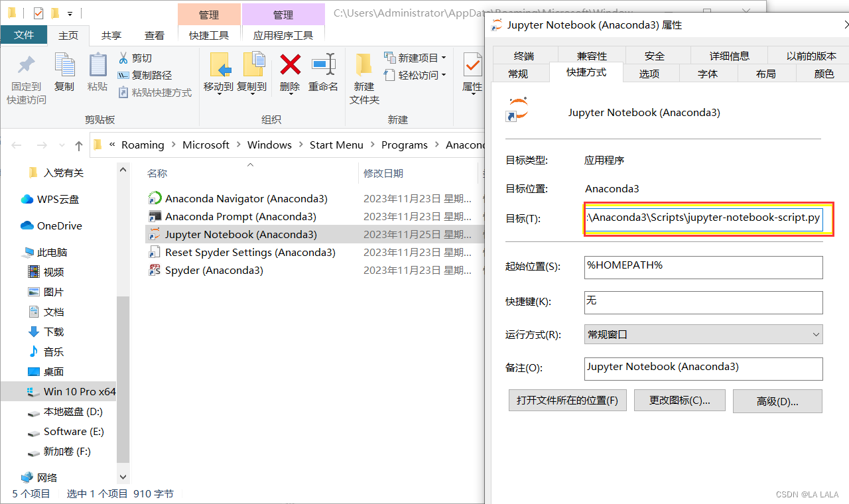Switch to 共享 ribbon tab
The height and width of the screenshot is (504, 849).
(x=111, y=35)
